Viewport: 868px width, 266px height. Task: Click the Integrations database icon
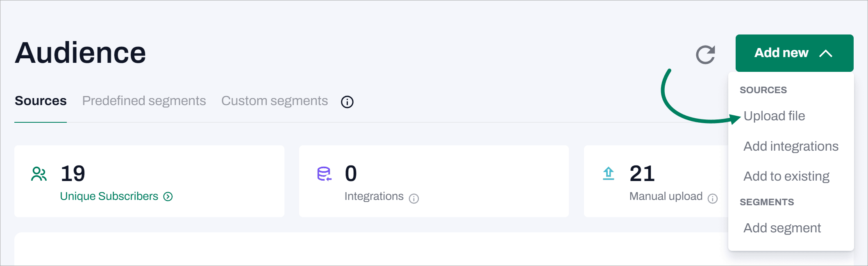[324, 174]
